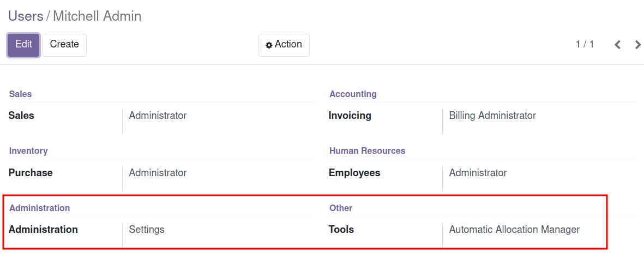
Task: Click Mitchell Admin breadcrumb title
Action: 98,16
